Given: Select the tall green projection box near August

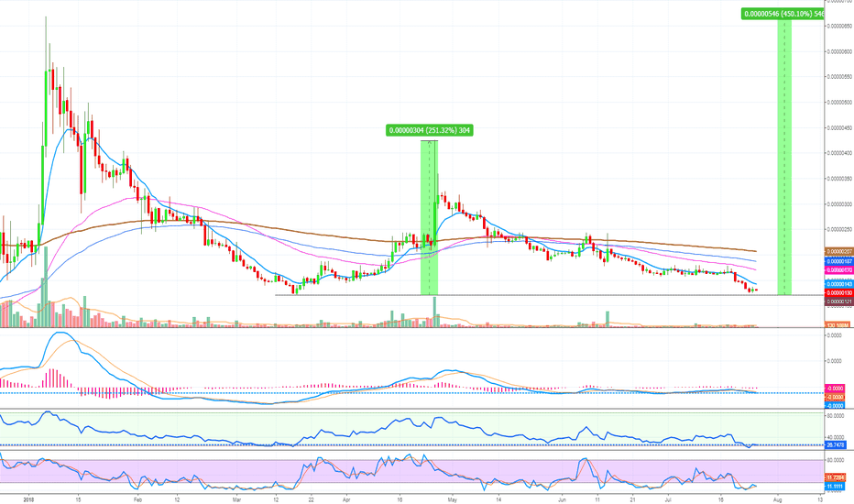Looking at the screenshot, I should click(x=784, y=158).
